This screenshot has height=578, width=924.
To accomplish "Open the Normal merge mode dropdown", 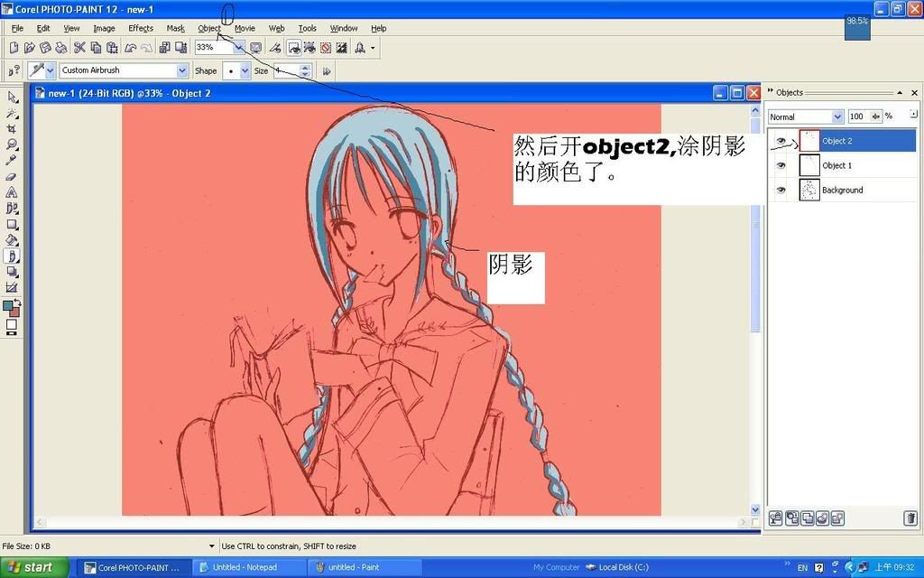I will (837, 117).
